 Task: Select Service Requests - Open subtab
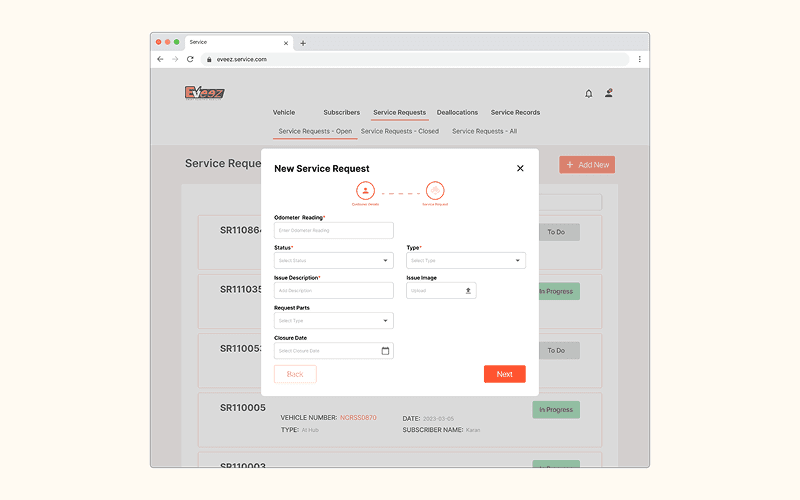click(x=315, y=131)
